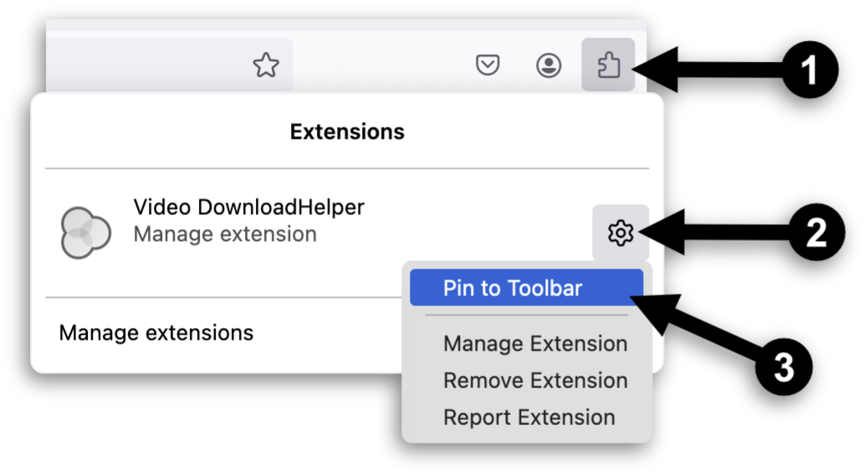Open the Firefox account icon

coord(549,64)
